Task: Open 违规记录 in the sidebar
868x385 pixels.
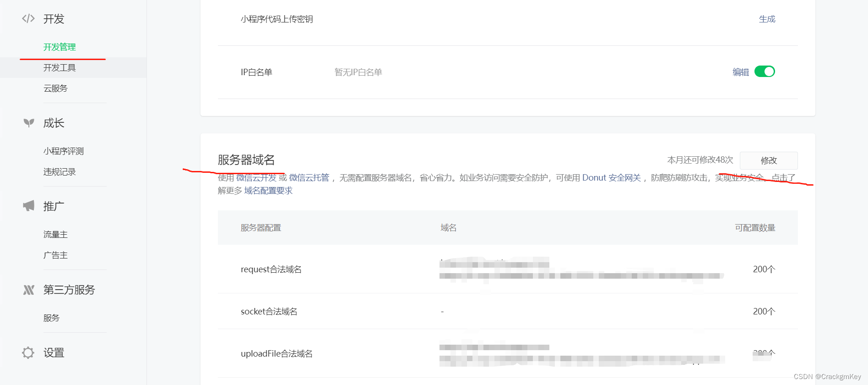Action: (x=60, y=172)
